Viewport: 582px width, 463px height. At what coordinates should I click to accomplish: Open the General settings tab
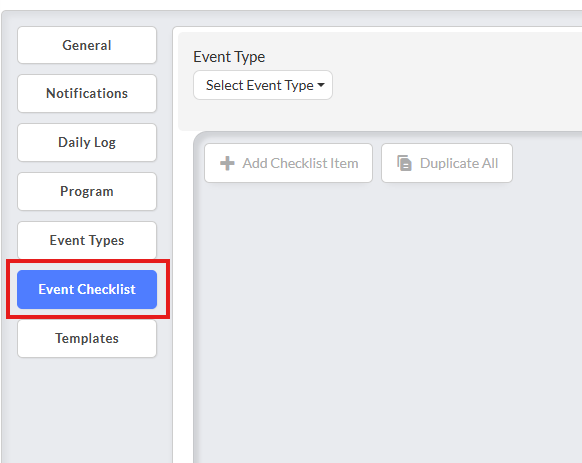point(87,45)
